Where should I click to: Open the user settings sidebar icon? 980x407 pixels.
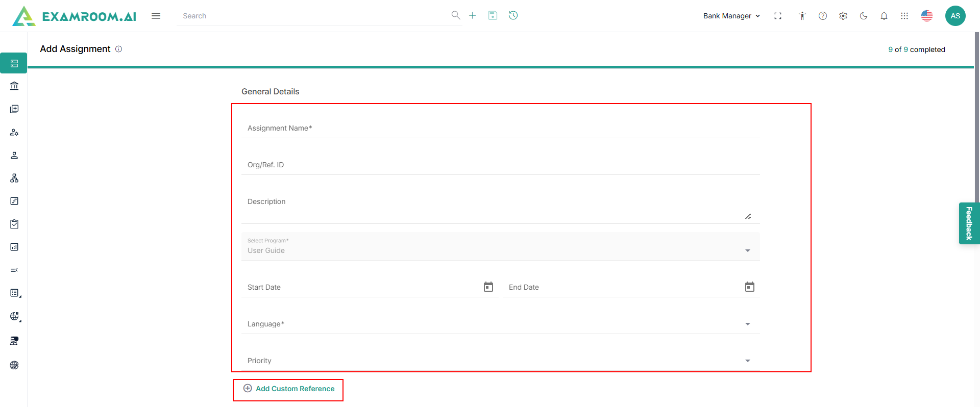click(14, 132)
